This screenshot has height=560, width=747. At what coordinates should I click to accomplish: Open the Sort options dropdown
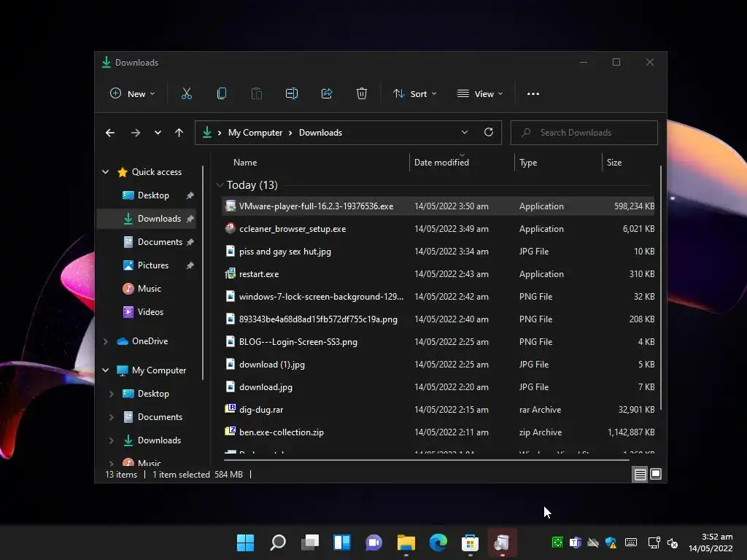point(414,94)
